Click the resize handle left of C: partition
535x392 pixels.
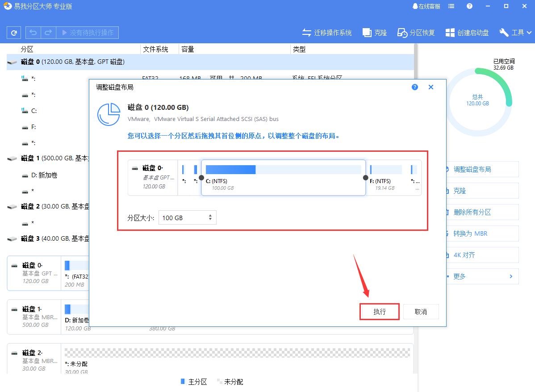tap(201, 177)
